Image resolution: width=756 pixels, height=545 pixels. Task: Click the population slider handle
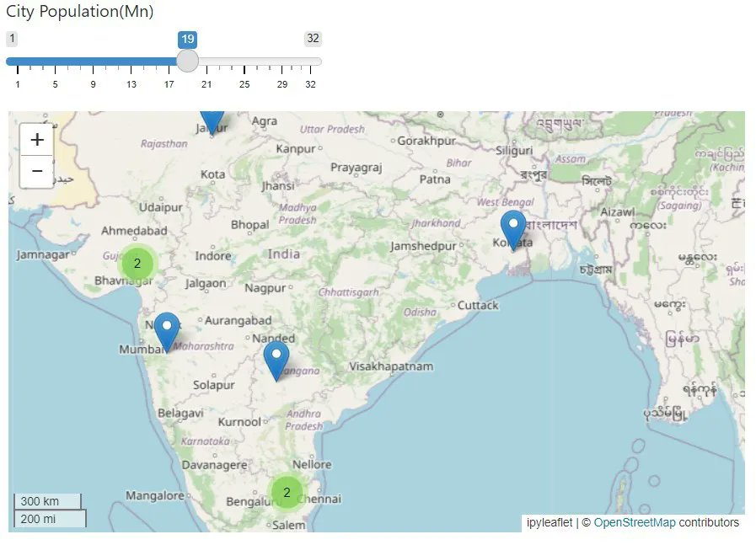pos(188,61)
